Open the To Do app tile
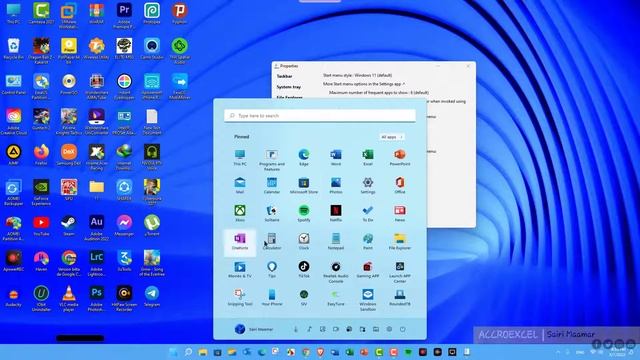This screenshot has height=360, width=640. 367,213
